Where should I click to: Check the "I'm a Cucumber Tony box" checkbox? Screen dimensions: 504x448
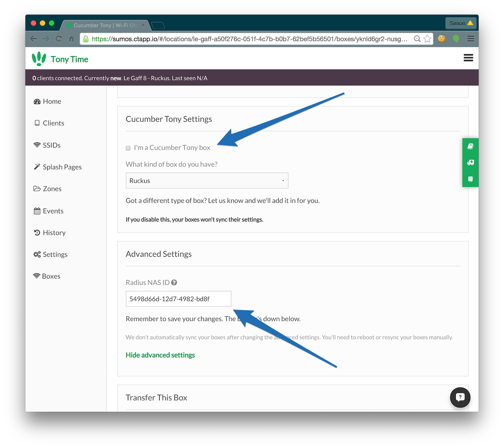128,148
